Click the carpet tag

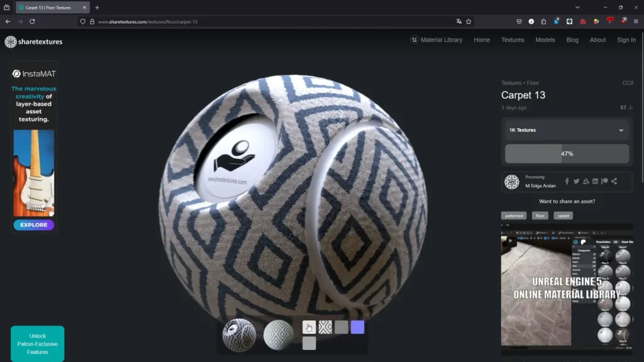563,216
